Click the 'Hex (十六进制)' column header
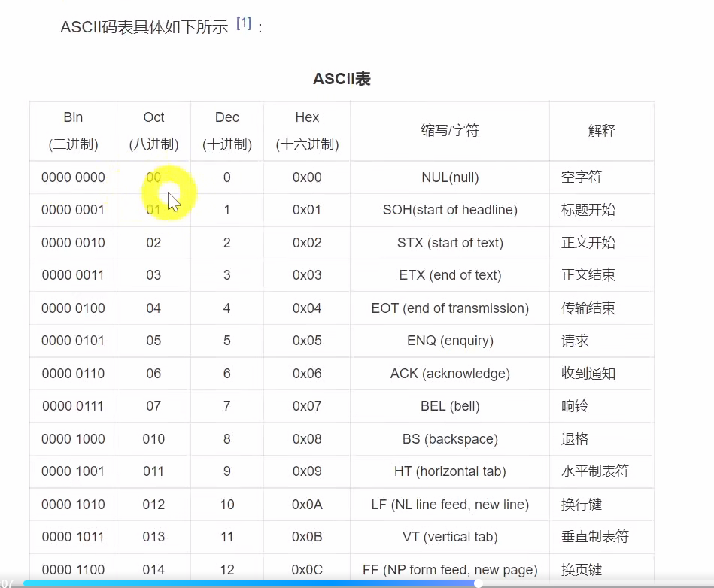The height and width of the screenshot is (588, 714). tap(307, 131)
